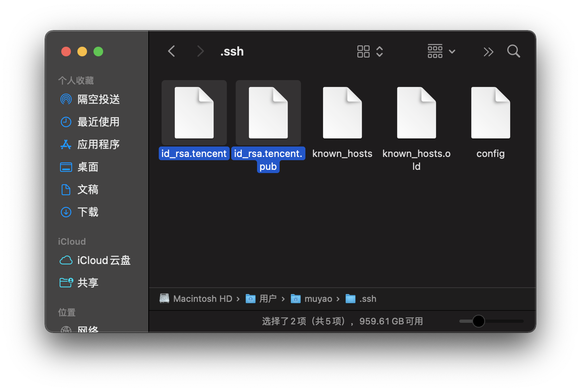The width and height of the screenshot is (581, 392).
Task: Navigate back with the left arrow
Action: [171, 51]
